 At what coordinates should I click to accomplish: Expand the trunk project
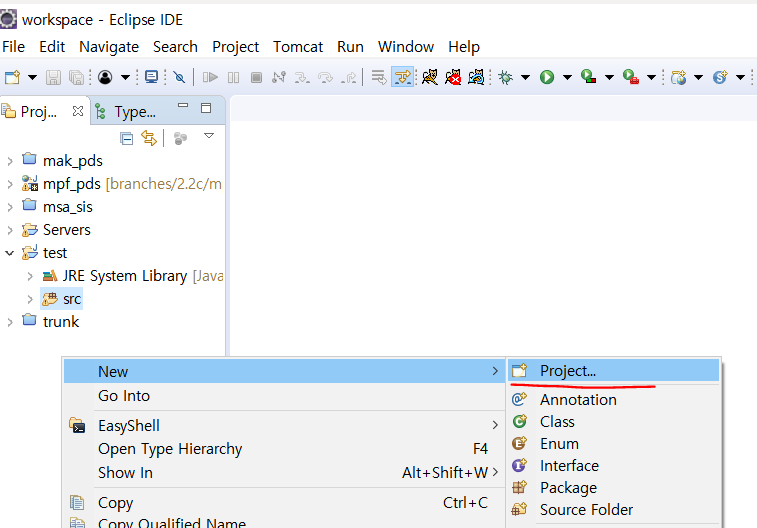[x=10, y=322]
